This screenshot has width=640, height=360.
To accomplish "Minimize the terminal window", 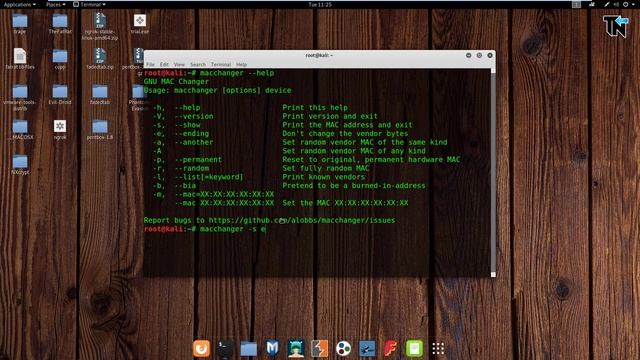I will click(469, 55).
